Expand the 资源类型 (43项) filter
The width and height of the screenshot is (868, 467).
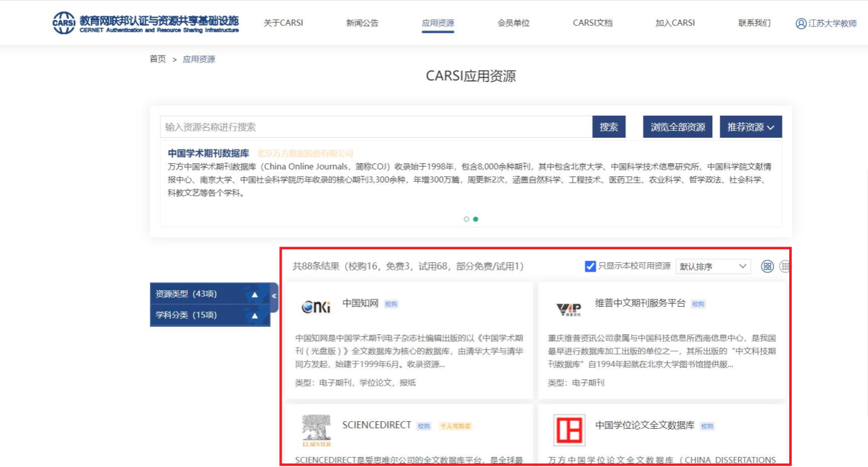pyautogui.click(x=210, y=294)
